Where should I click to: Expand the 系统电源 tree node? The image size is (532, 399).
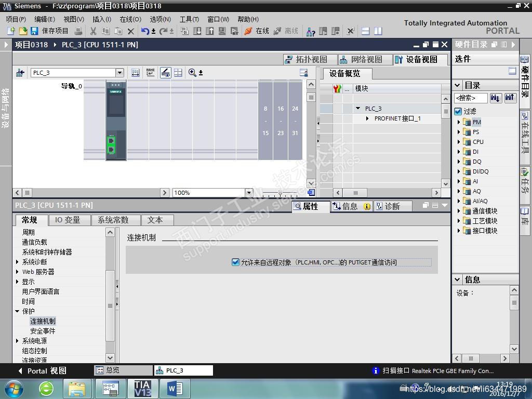pos(17,341)
